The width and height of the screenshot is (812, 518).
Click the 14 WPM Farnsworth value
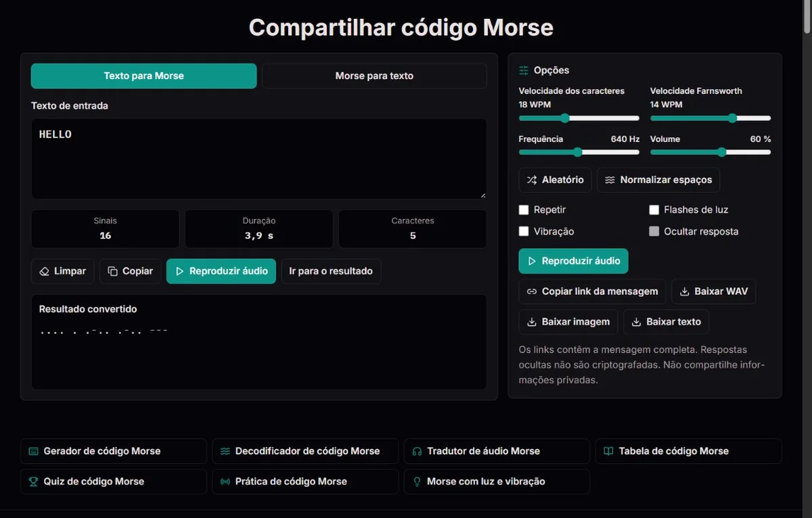point(666,105)
